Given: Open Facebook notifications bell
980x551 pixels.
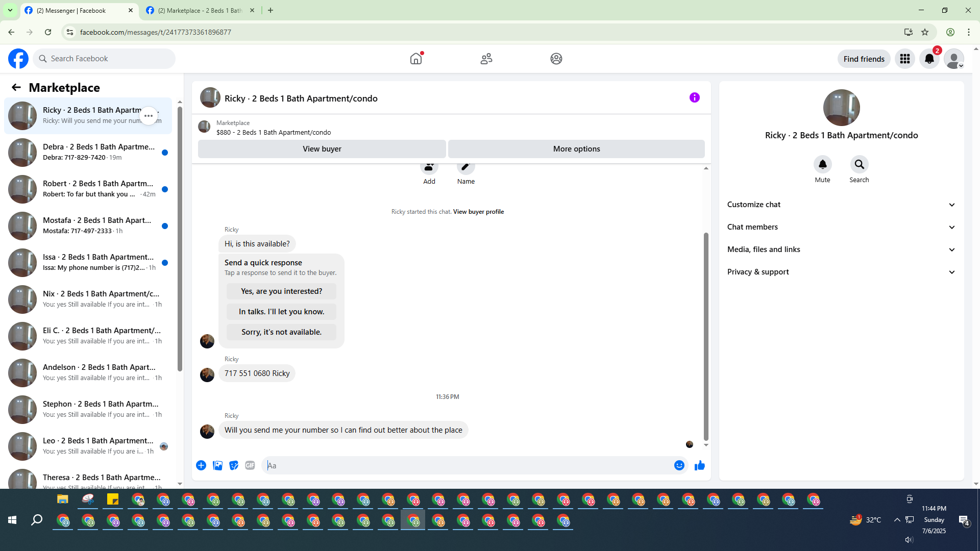Looking at the screenshot, I should coord(929,59).
